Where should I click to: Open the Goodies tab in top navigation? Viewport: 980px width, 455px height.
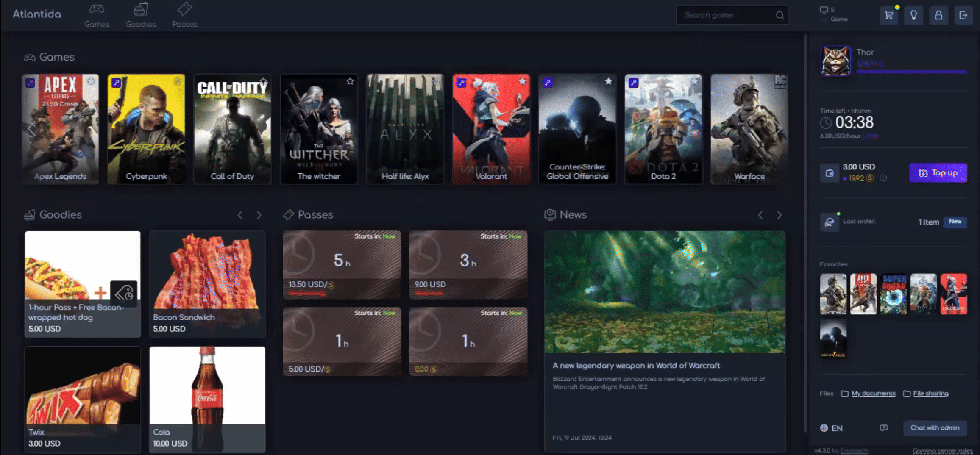tap(141, 16)
